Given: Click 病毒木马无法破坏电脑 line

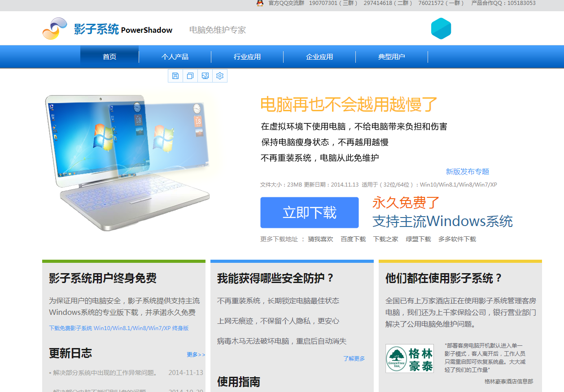Looking at the screenshot, I should pos(282,341).
